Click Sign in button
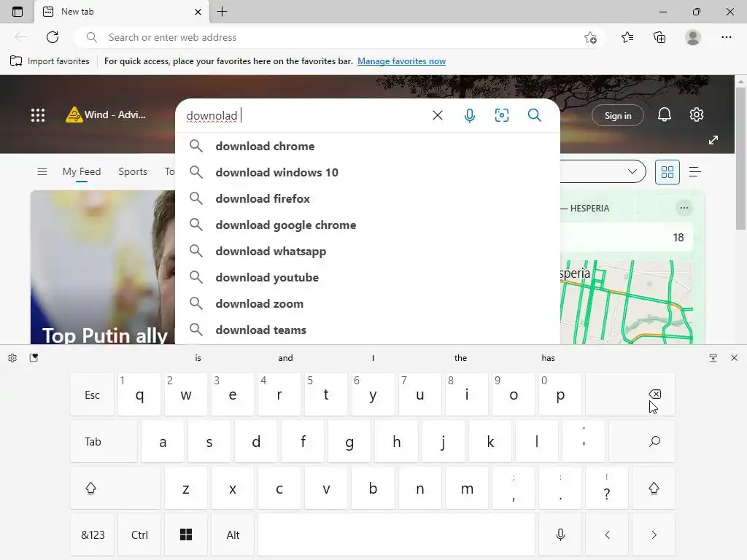 [x=617, y=115]
